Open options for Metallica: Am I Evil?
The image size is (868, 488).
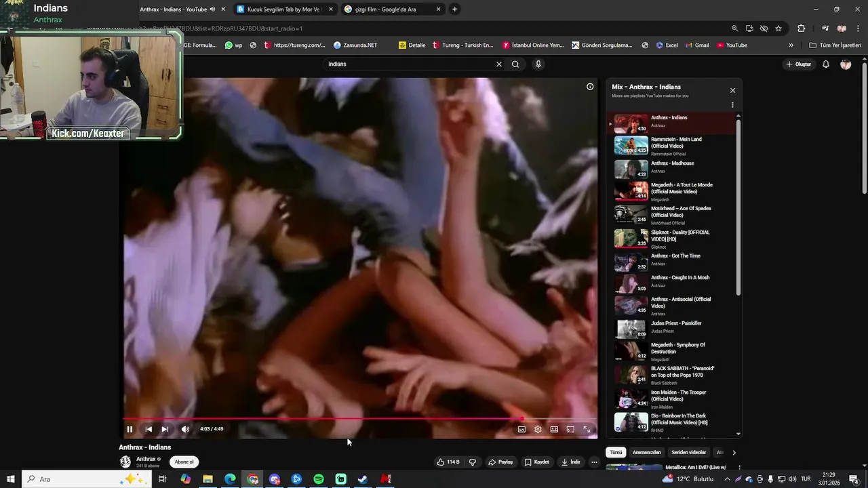pos(739,468)
